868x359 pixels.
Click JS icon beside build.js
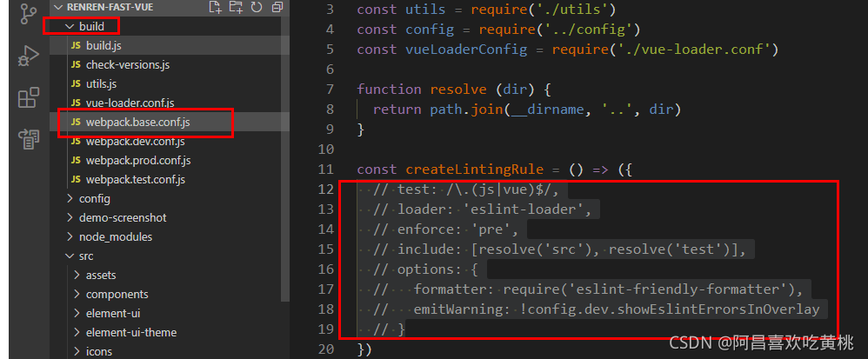[76, 45]
